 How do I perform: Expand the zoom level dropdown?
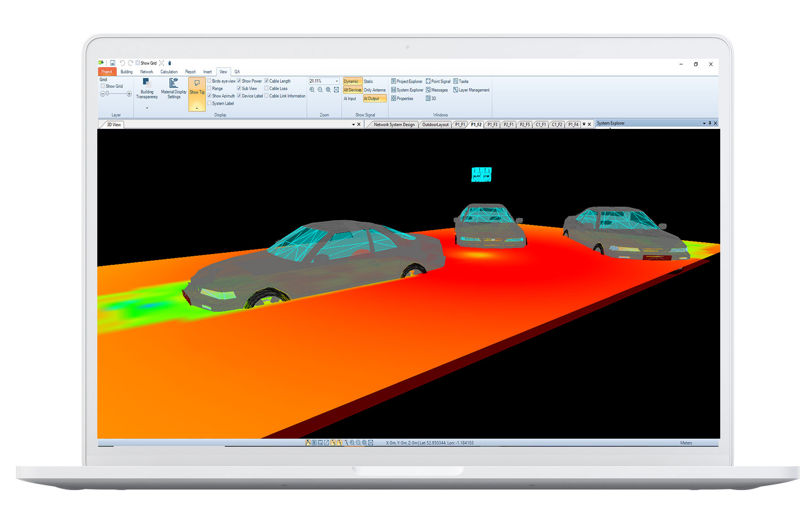point(332,82)
